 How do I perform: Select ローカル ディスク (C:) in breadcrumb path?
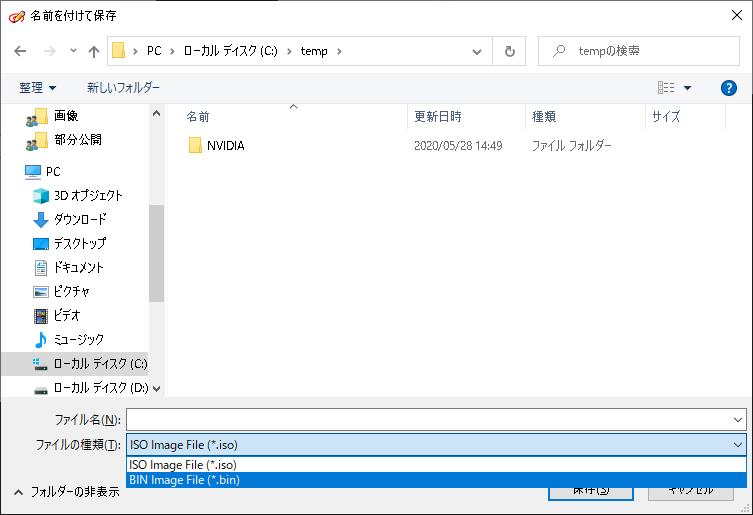[x=231, y=51]
